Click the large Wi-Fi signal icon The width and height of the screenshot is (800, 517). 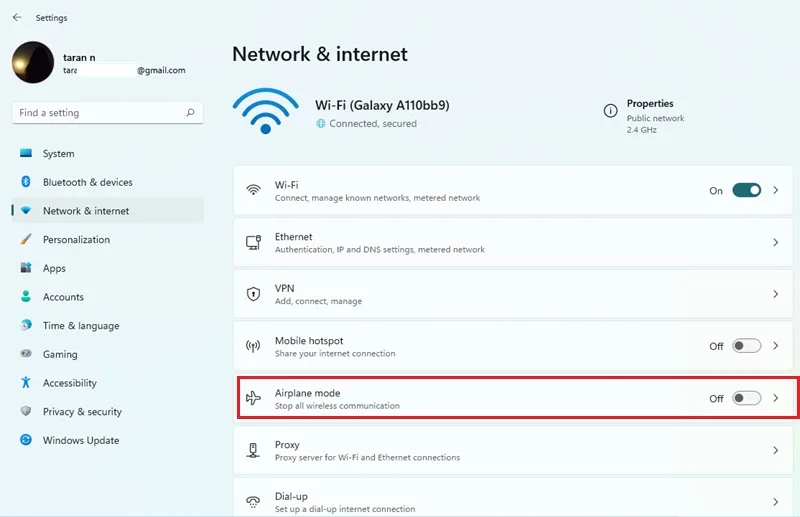coord(265,111)
